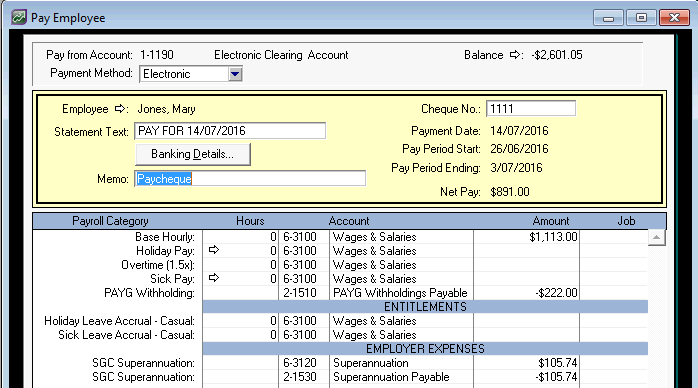698x388 pixels.
Task: Click the Payroll Category column header
Action: 110,221
